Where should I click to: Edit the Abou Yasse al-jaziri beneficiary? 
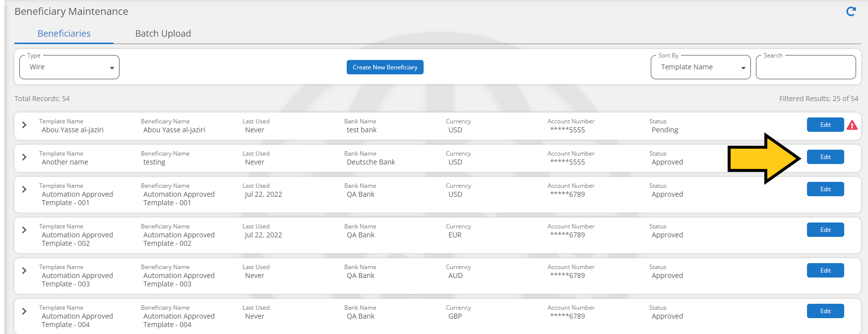pyautogui.click(x=825, y=125)
